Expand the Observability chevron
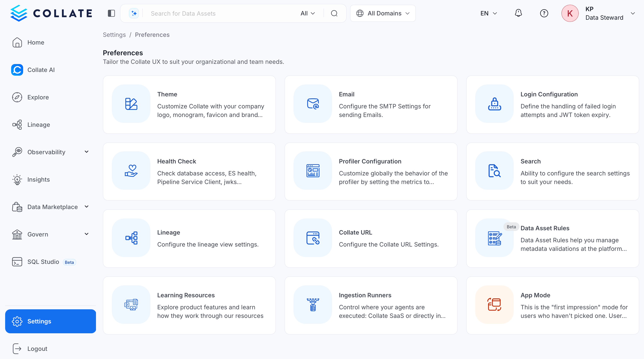The image size is (644, 359). (x=87, y=152)
